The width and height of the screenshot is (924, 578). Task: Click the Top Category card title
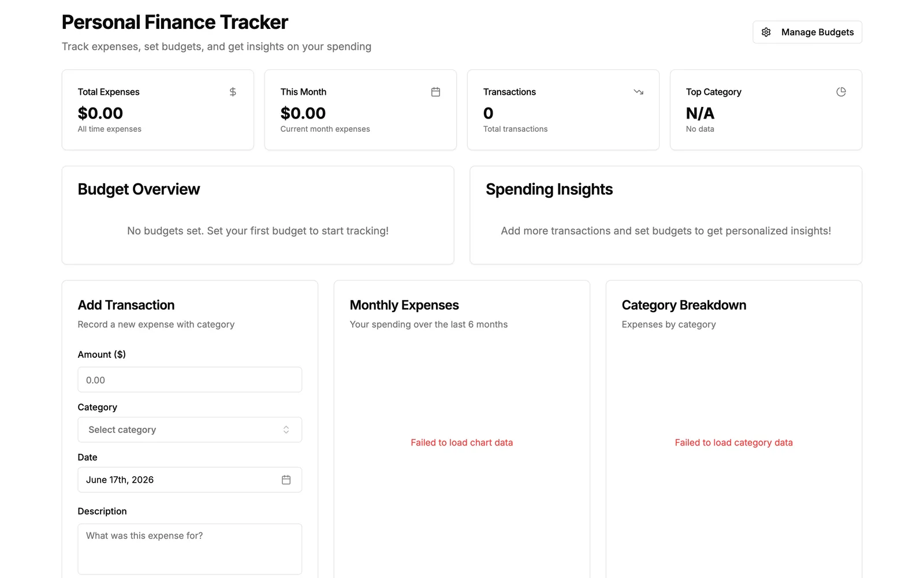(713, 92)
